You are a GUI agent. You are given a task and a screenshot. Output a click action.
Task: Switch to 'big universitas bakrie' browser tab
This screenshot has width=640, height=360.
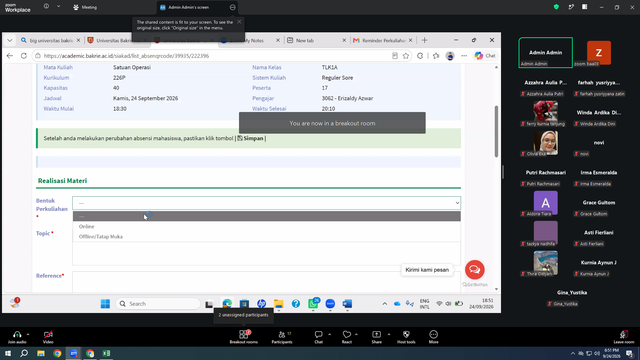pyautogui.click(x=51, y=40)
